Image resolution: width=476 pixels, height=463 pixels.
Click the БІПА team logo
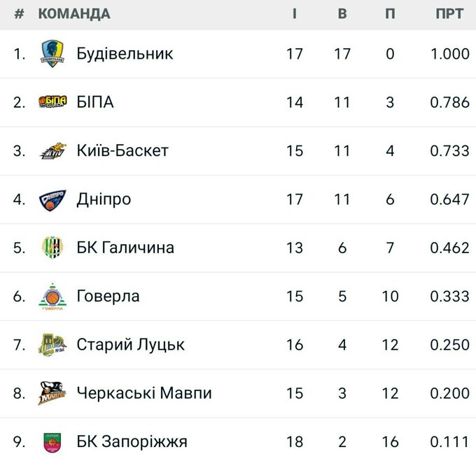[52, 102]
